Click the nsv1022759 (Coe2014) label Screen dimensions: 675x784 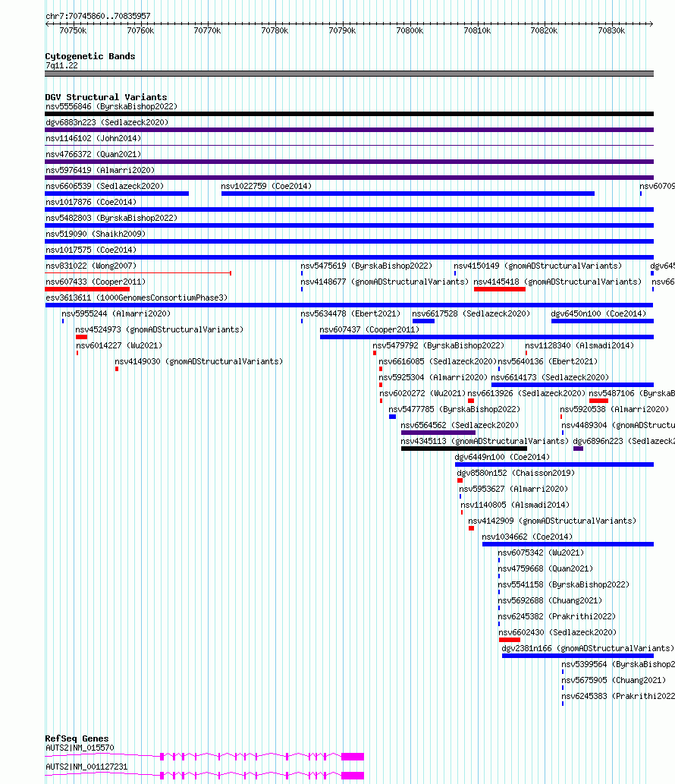pyautogui.click(x=266, y=187)
